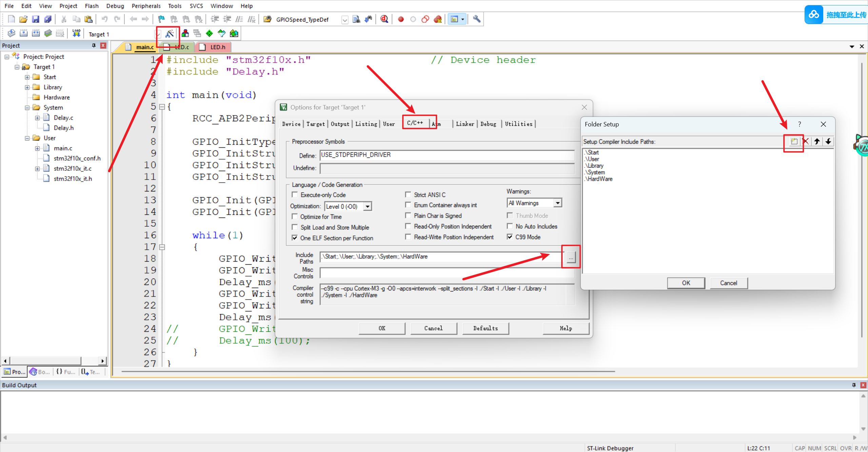868x452 pixels.
Task: Toggle C99 Mode checkbox
Action: [x=510, y=237]
